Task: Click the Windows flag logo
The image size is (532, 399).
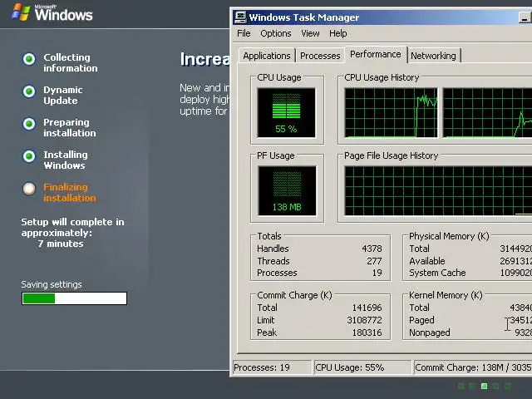Action: [x=20, y=12]
